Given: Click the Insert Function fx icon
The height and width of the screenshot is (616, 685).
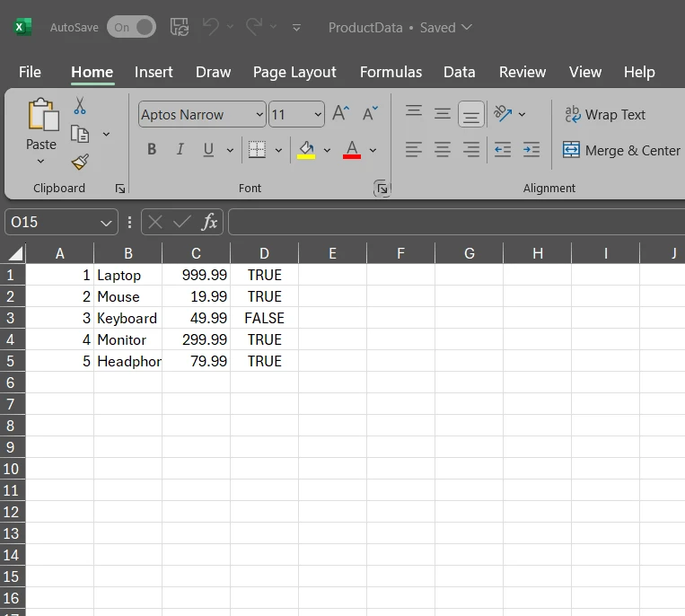Looking at the screenshot, I should 209,222.
